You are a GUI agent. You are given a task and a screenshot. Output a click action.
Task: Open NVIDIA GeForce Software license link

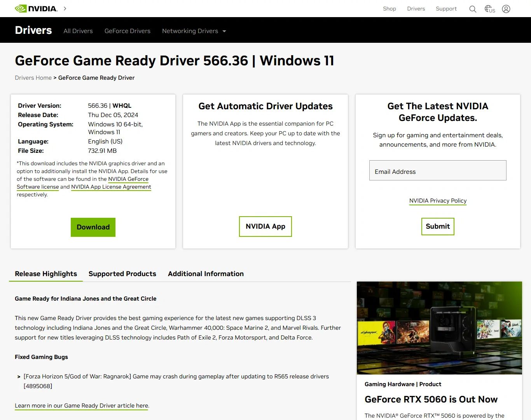point(82,183)
